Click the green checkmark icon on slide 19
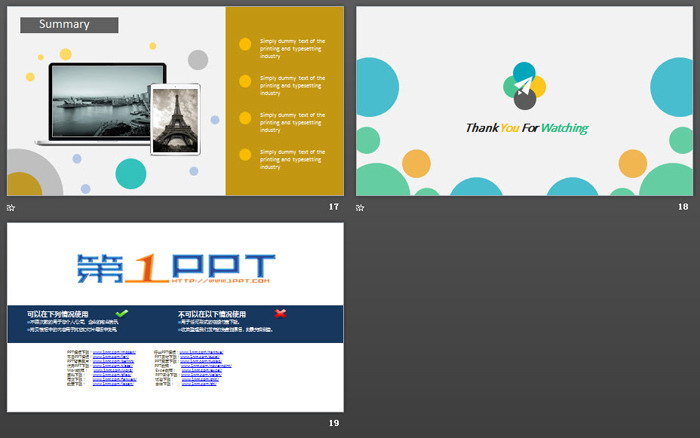The image size is (700, 438). pyautogui.click(x=122, y=313)
